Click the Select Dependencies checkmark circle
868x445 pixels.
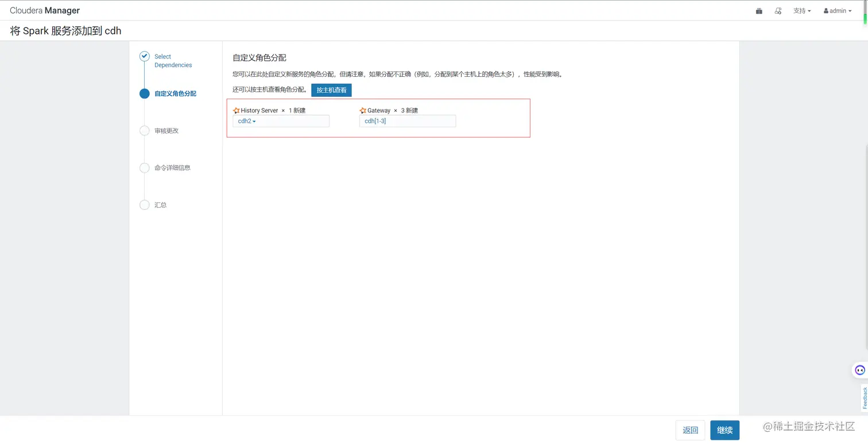coord(145,56)
